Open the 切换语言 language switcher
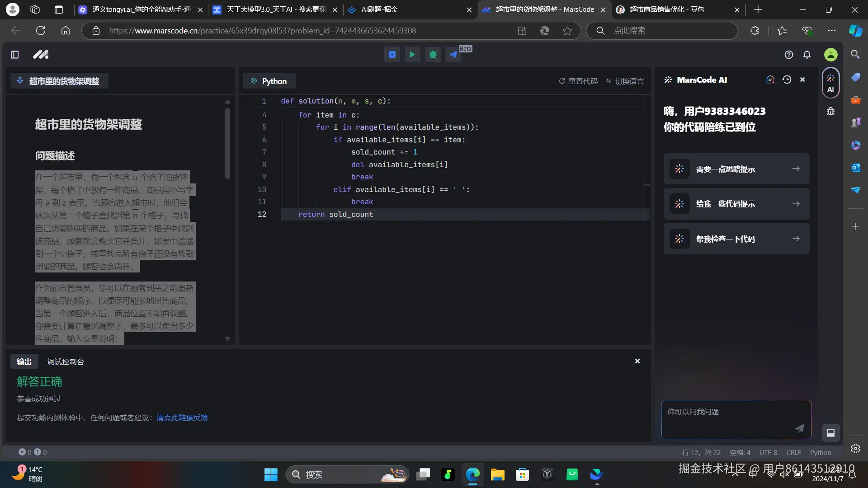868x488 pixels. [x=625, y=81]
